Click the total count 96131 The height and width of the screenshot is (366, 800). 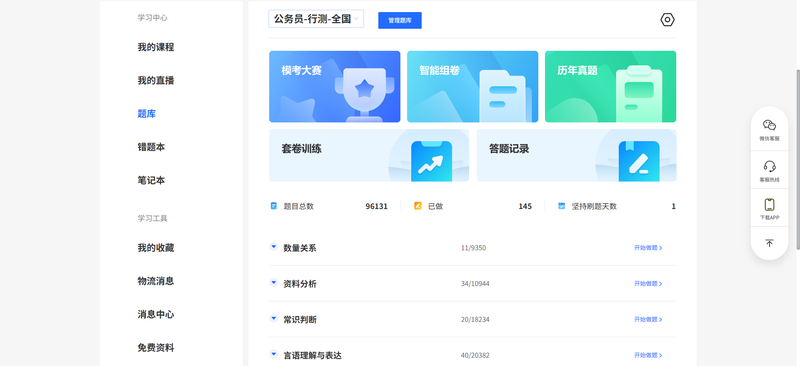(377, 206)
